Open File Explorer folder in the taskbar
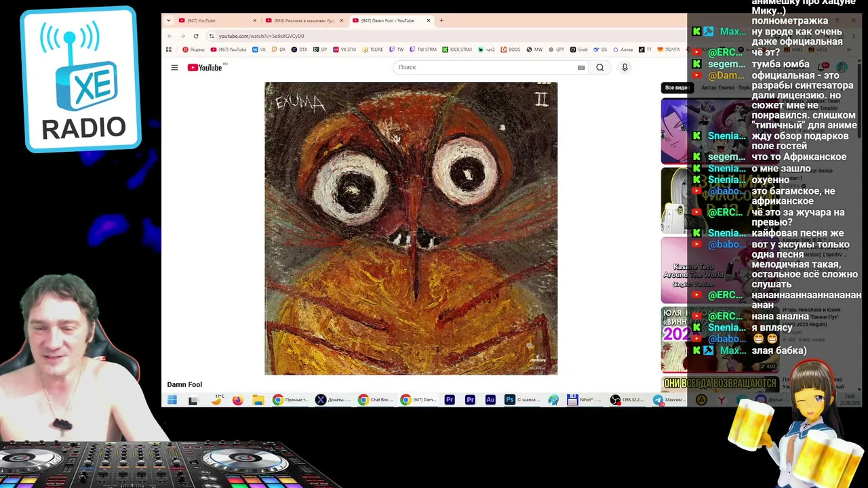This screenshot has width=868, height=488. coord(258,400)
